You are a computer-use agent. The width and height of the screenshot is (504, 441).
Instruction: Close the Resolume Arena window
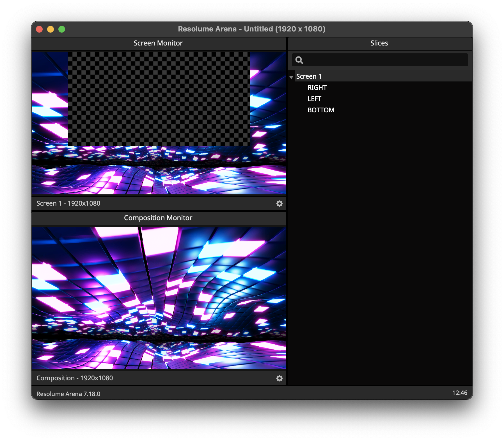(39, 29)
